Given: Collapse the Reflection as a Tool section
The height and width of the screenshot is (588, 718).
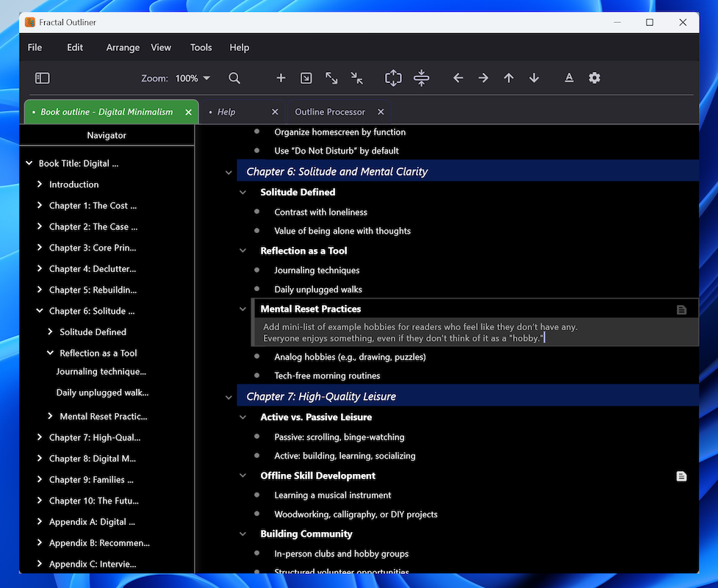Looking at the screenshot, I should (x=243, y=251).
